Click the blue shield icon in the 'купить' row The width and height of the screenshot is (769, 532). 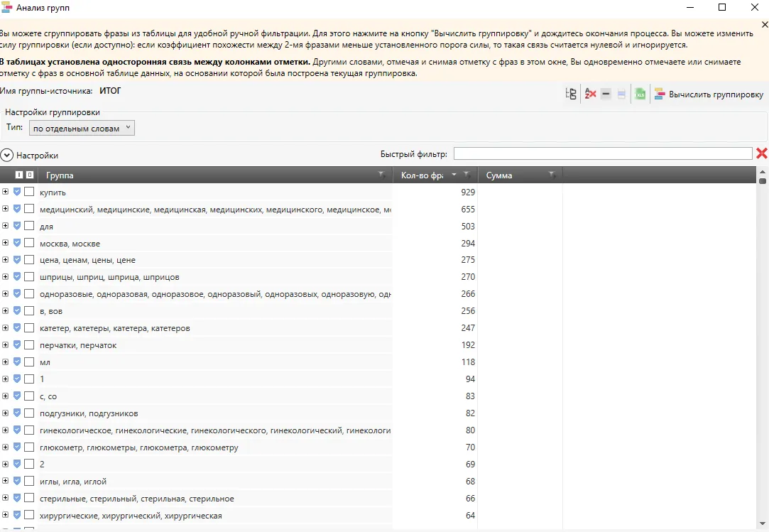pyautogui.click(x=17, y=192)
